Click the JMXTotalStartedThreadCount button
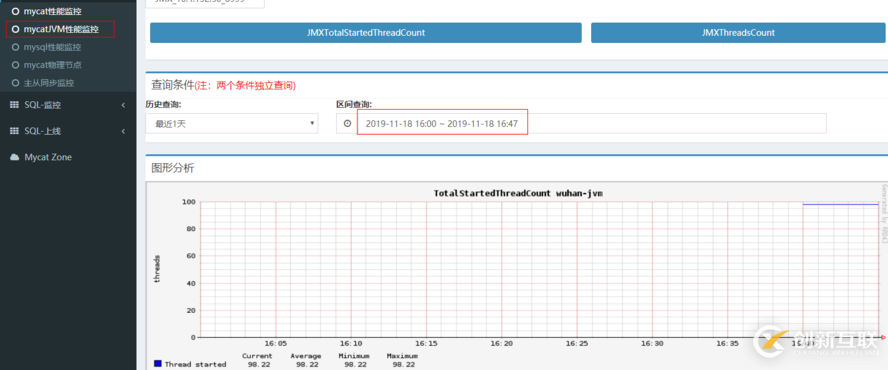 (366, 33)
